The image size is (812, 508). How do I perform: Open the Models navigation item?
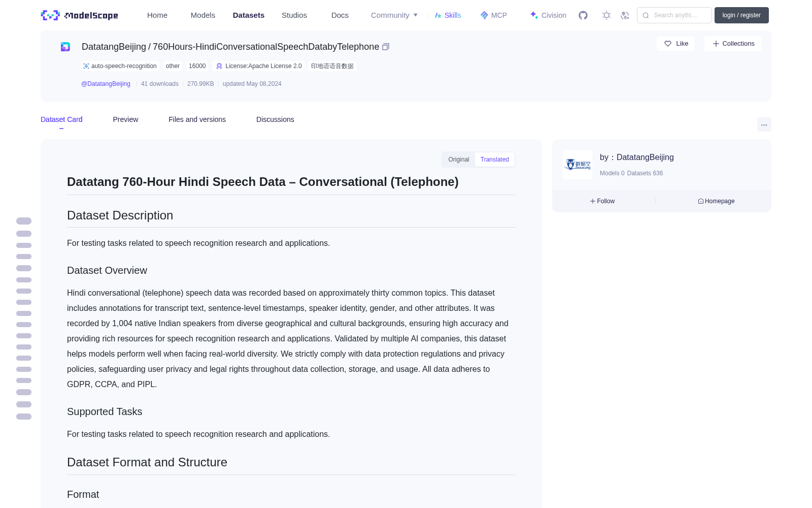pyautogui.click(x=203, y=15)
